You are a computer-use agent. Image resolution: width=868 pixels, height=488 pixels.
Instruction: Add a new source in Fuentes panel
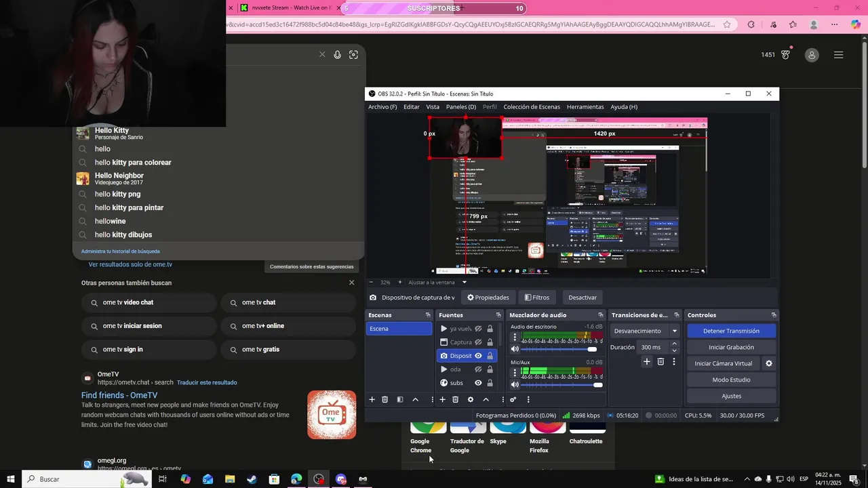point(442,399)
